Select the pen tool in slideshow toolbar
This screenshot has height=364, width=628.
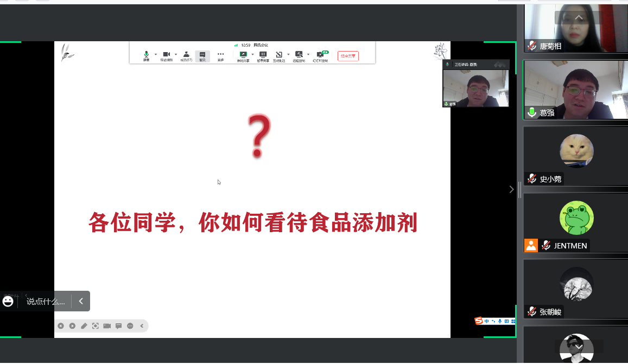tap(84, 326)
